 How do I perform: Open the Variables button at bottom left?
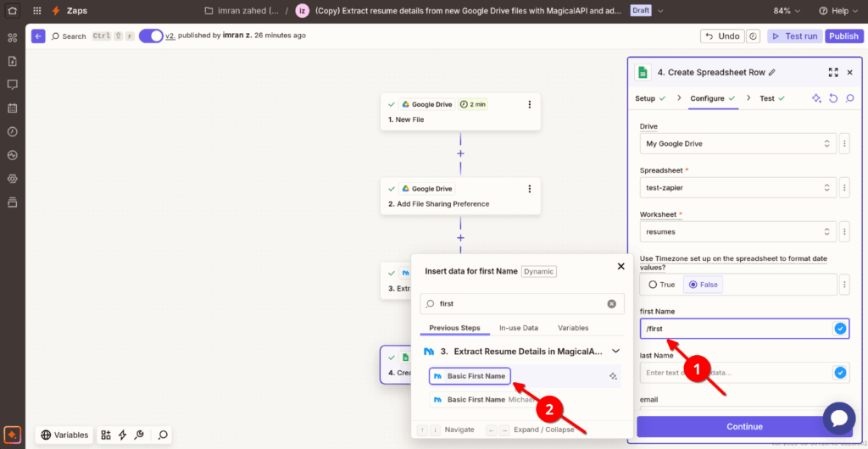pyautogui.click(x=64, y=435)
